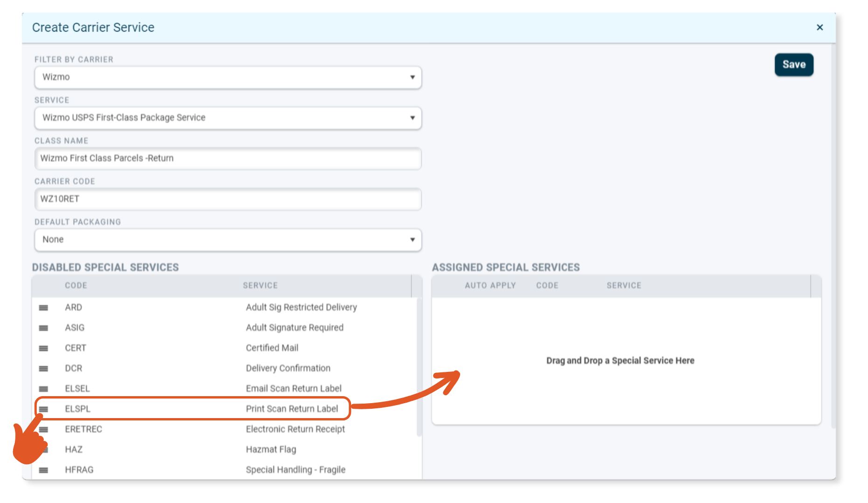Viewport: 868px width, 503px height.
Task: Click inside the Class Name field
Action: pyautogui.click(x=228, y=158)
